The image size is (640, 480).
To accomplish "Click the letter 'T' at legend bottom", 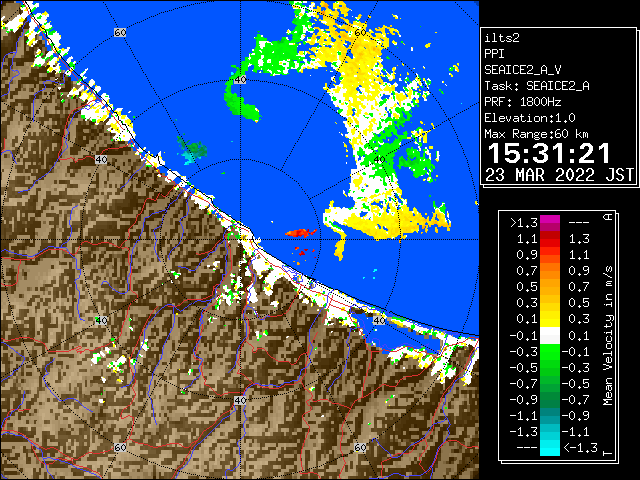I will (608, 453).
